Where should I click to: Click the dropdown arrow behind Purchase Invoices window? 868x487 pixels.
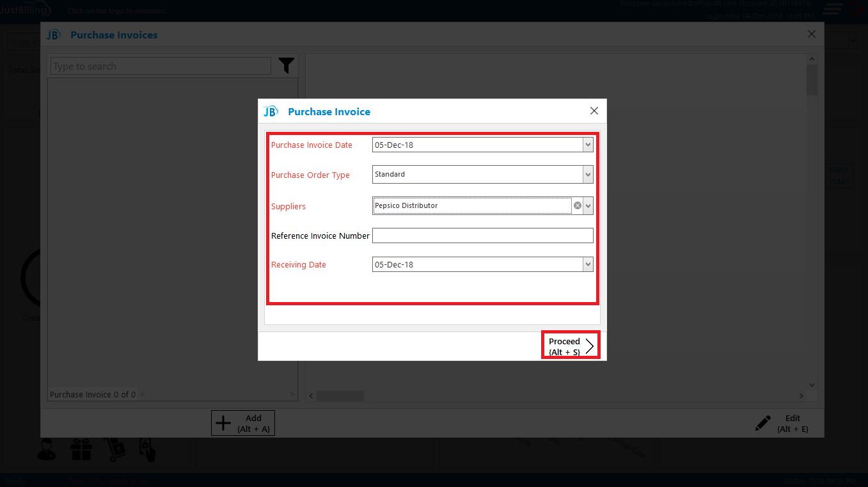853,40
